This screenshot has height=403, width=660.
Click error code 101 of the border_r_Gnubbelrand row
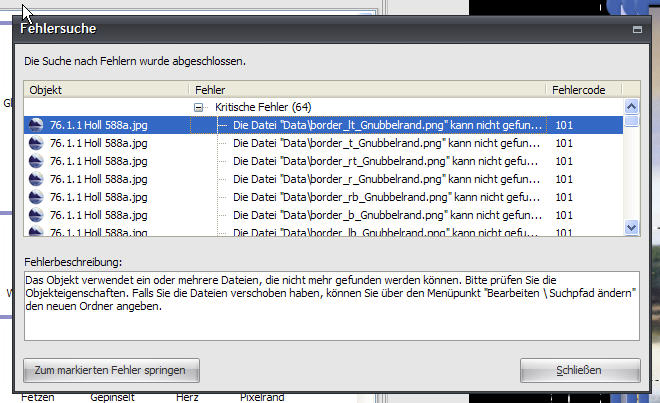coord(564,179)
